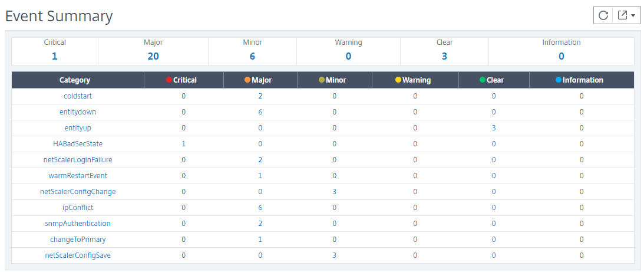This screenshot has width=644, height=272.
Task: Click the olive Minor severity dot
Action: [x=322, y=80]
